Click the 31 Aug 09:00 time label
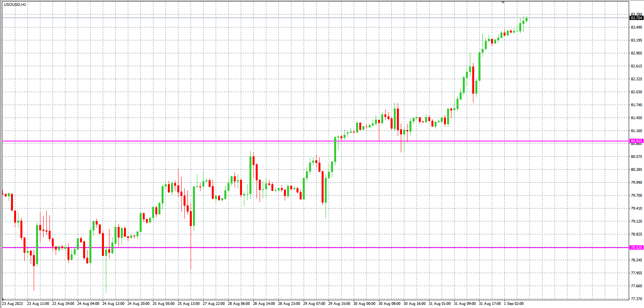The image size is (644, 308). click(x=465, y=304)
